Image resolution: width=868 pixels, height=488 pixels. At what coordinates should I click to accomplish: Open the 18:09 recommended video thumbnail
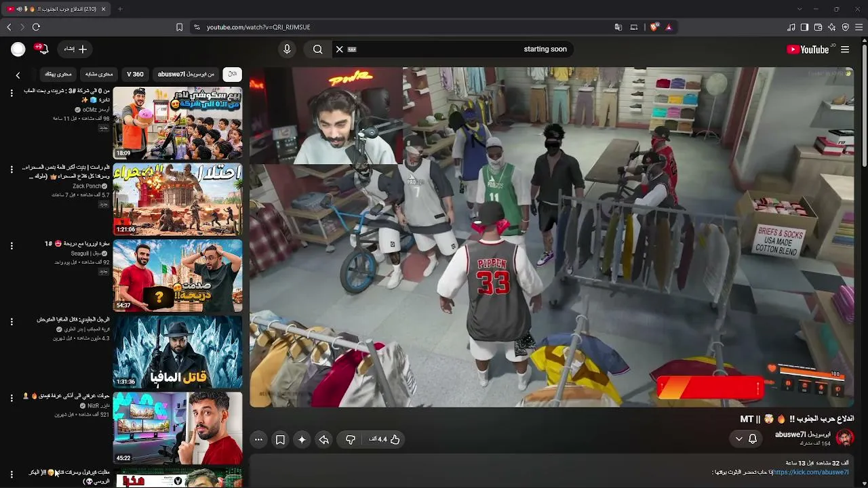point(178,123)
